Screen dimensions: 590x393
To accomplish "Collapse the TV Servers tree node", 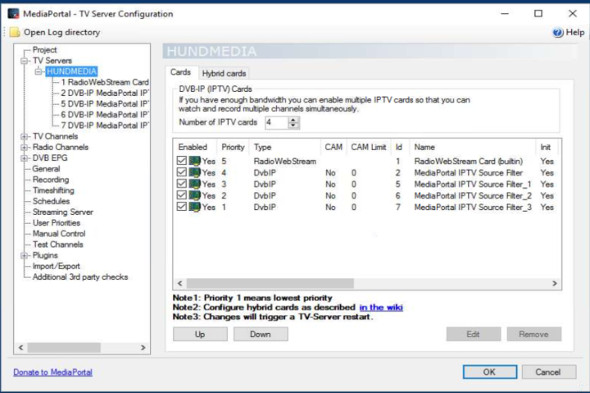I will 24,61.
